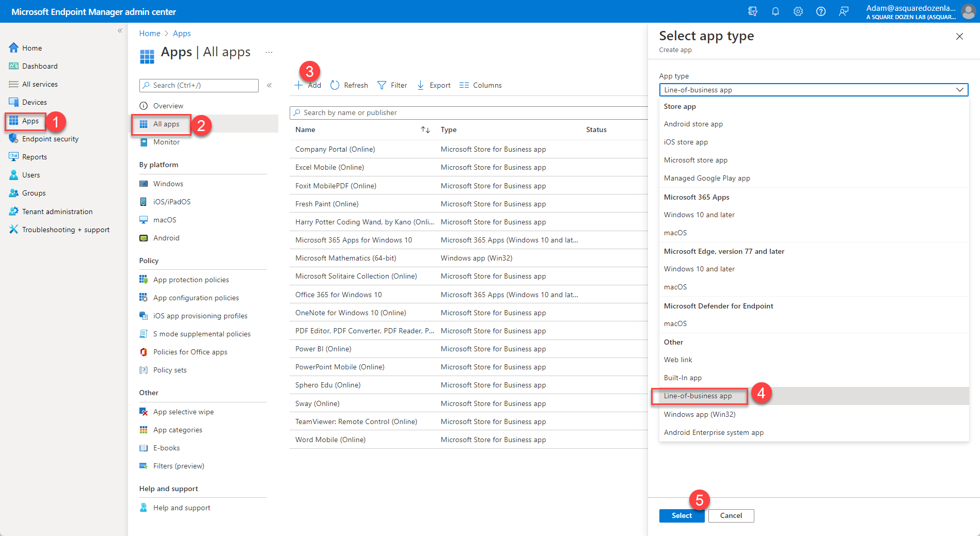980x536 pixels.
Task: Open Filter in the toolbar
Action: (x=392, y=85)
